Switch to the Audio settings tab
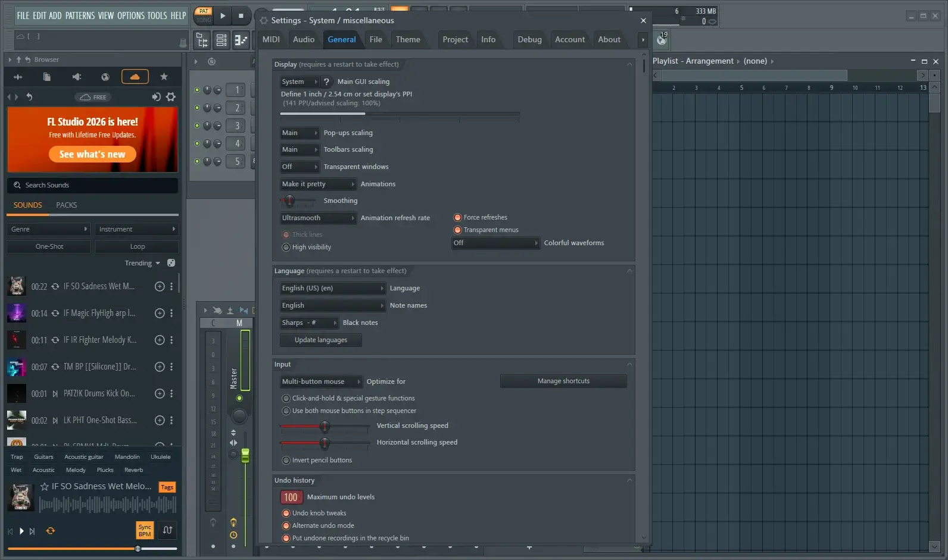The width and height of the screenshot is (948, 560). [x=304, y=39]
